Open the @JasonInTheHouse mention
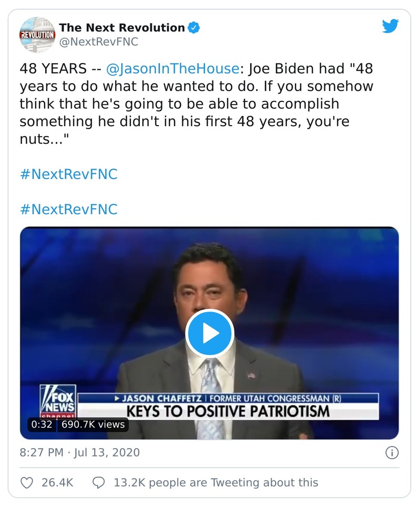The width and height of the screenshot is (420, 508). 173,69
